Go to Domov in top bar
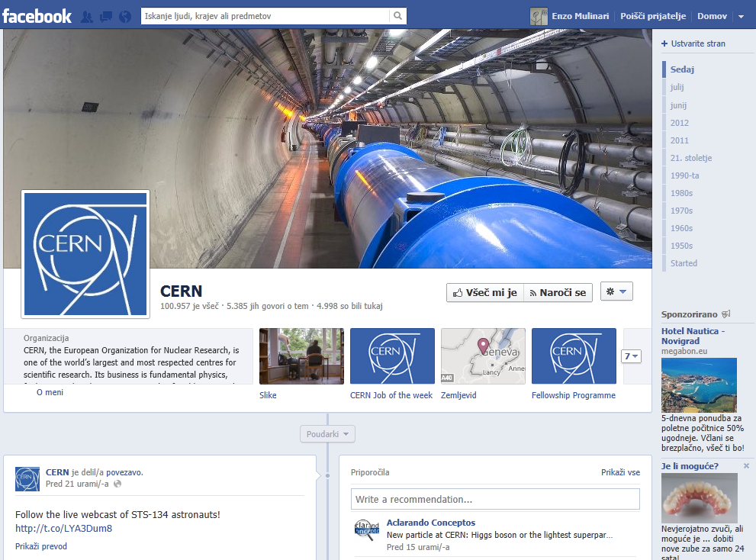 point(712,16)
